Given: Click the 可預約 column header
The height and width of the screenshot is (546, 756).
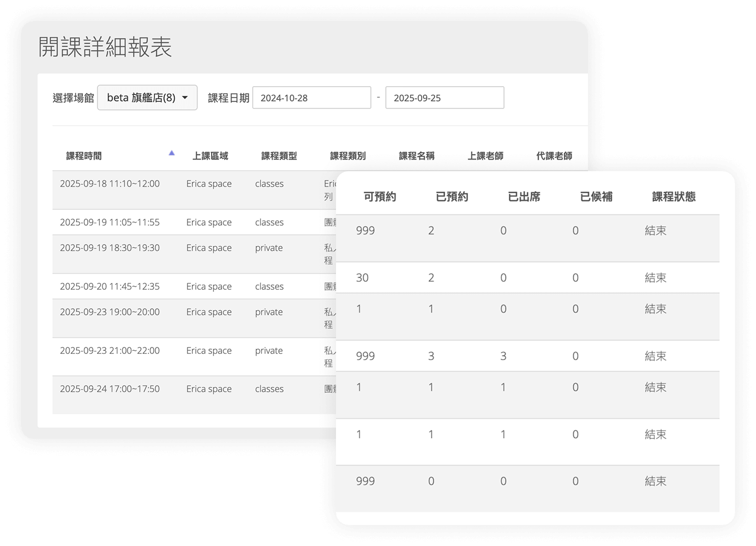Looking at the screenshot, I should pyautogui.click(x=380, y=196).
